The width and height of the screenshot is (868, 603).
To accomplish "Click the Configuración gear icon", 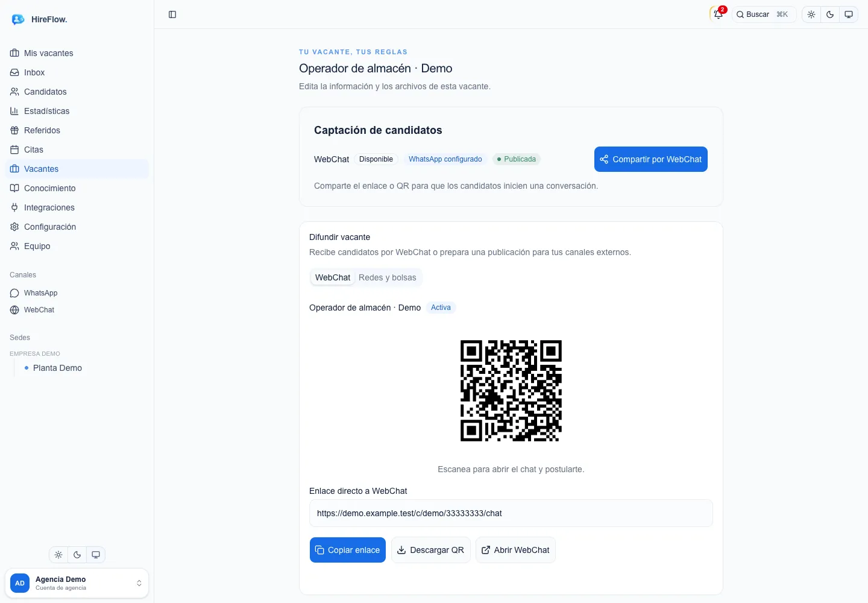I will coord(14,227).
